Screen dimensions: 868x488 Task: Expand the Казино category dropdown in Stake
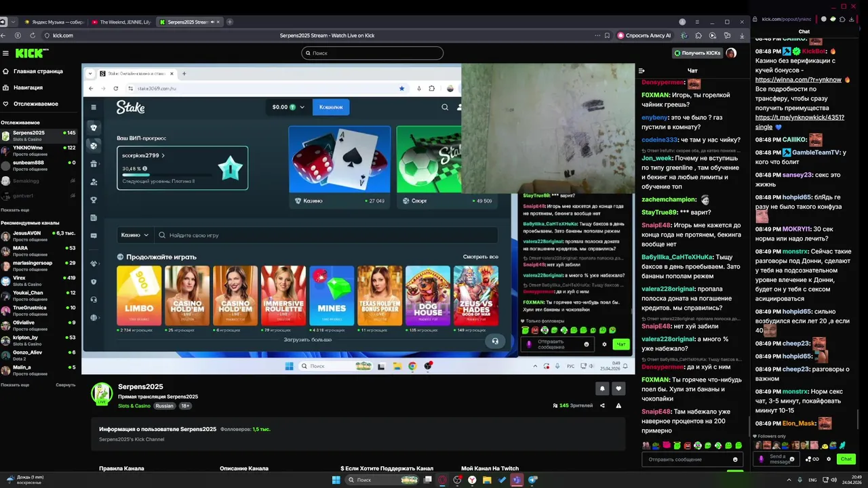coord(135,235)
